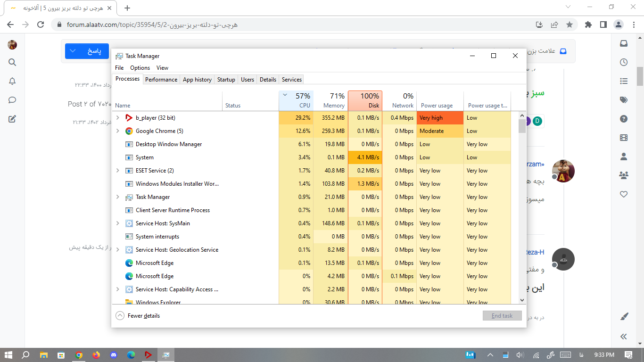Viewport: 644px width, 362px height.
Task: Open forum notifications bell icon
Action: [x=12, y=81]
